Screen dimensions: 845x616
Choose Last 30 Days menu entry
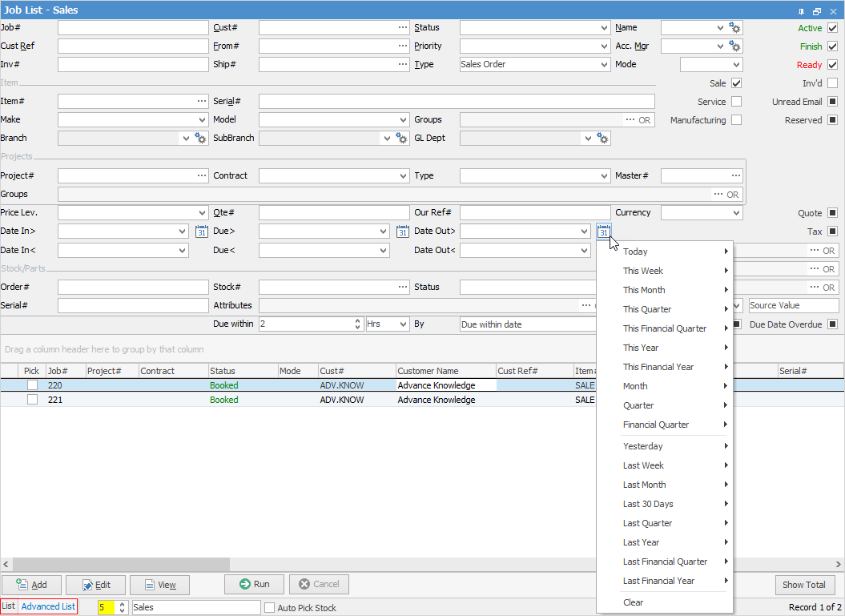[x=648, y=504]
